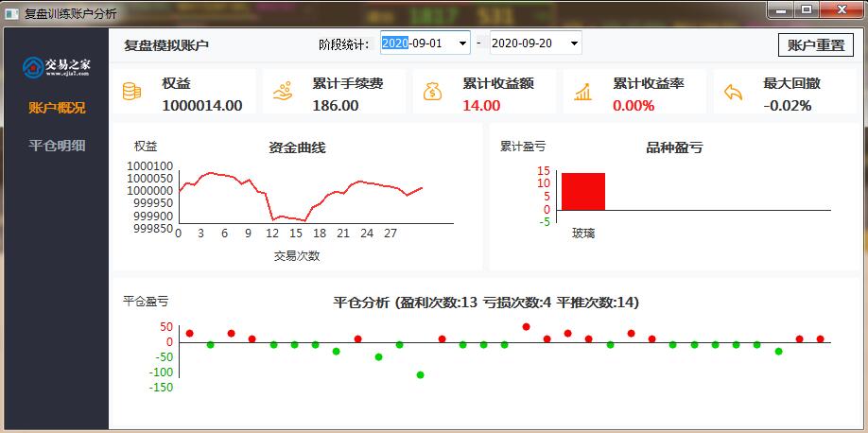This screenshot has height=433, width=868.
Task: Click the 累计收益额 money bag icon
Action: coord(432,92)
